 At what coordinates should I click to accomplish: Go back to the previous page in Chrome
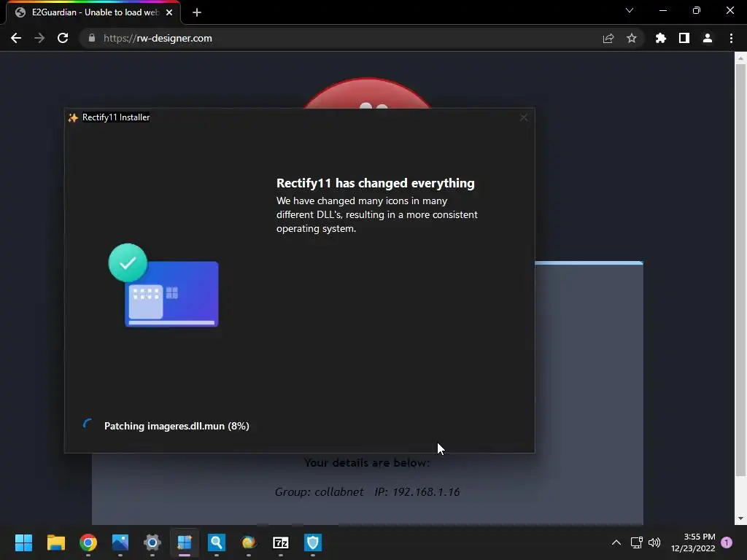tap(16, 38)
